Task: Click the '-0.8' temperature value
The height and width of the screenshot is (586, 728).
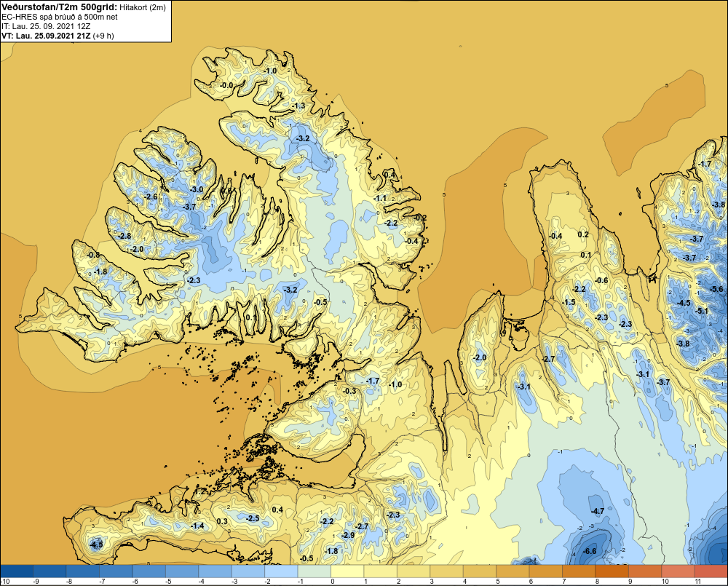Action: [93, 255]
